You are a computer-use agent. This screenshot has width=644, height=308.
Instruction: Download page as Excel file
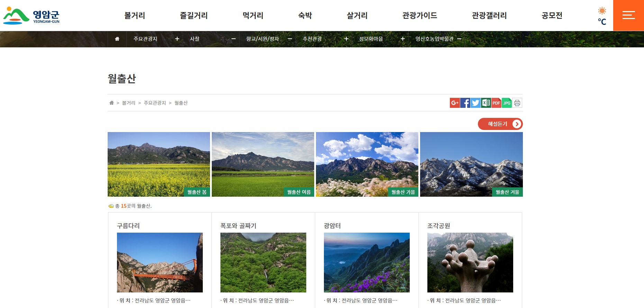tap(486, 103)
